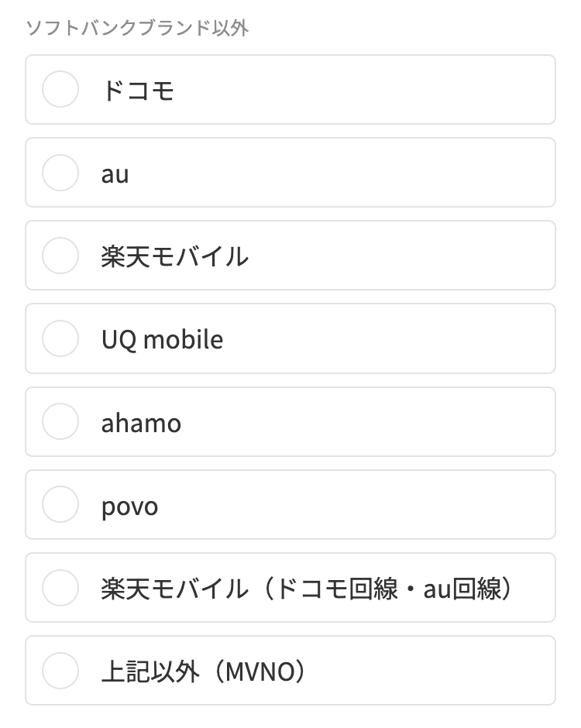Click the UQ mobile label text
581x728 pixels.
point(162,339)
